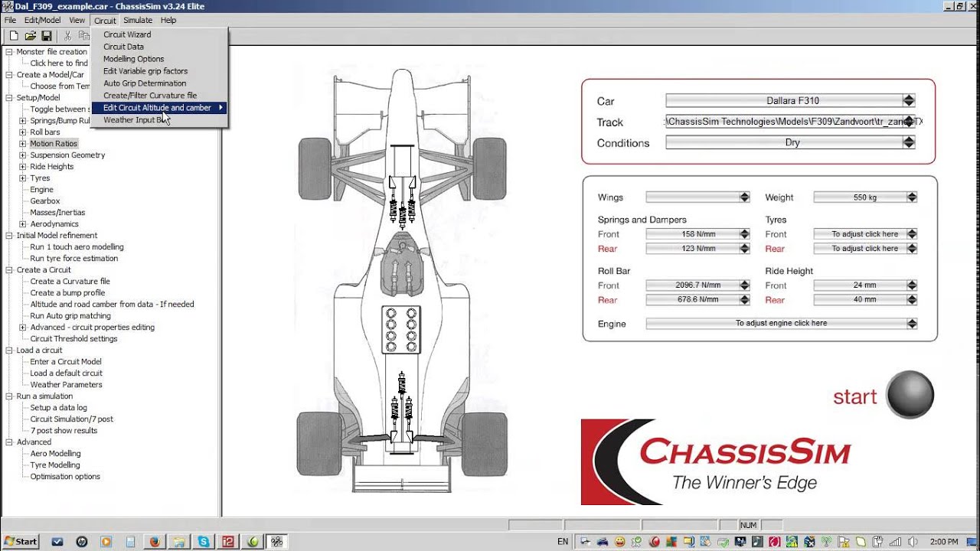The width and height of the screenshot is (980, 551).
Task: Click the calculator quick launch icon
Action: click(130, 541)
